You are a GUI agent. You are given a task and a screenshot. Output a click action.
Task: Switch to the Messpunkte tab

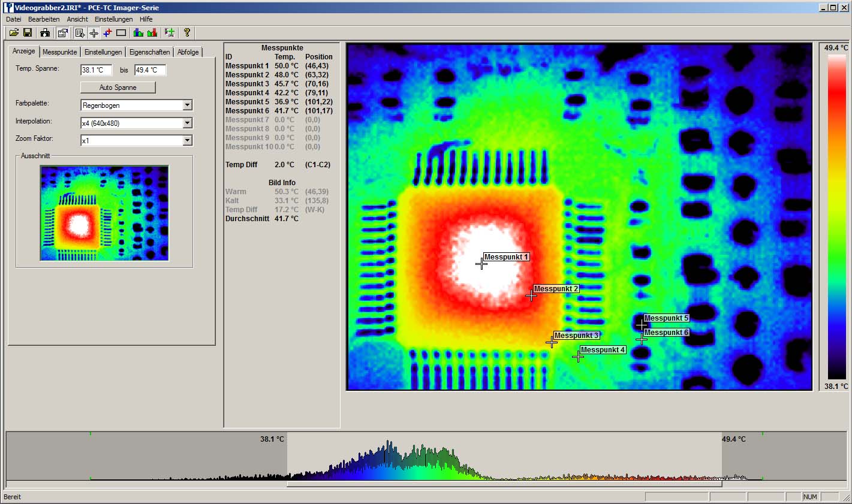(60, 52)
